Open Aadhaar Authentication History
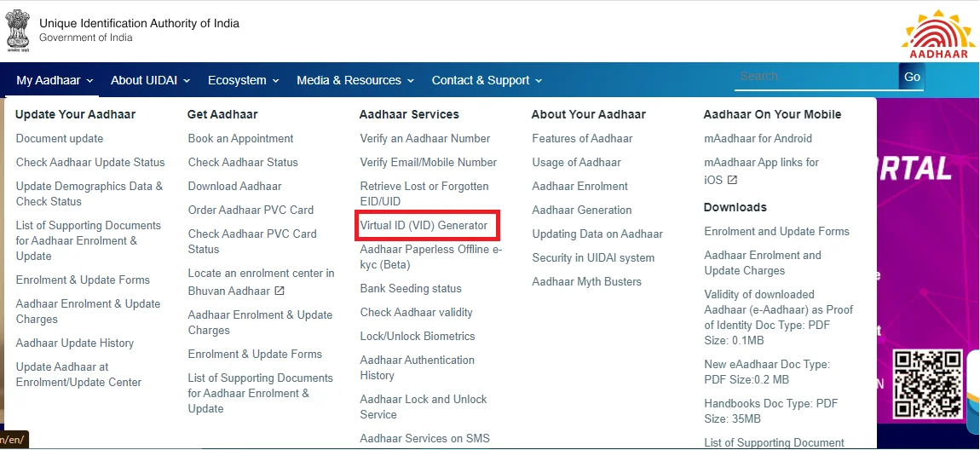 (417, 367)
